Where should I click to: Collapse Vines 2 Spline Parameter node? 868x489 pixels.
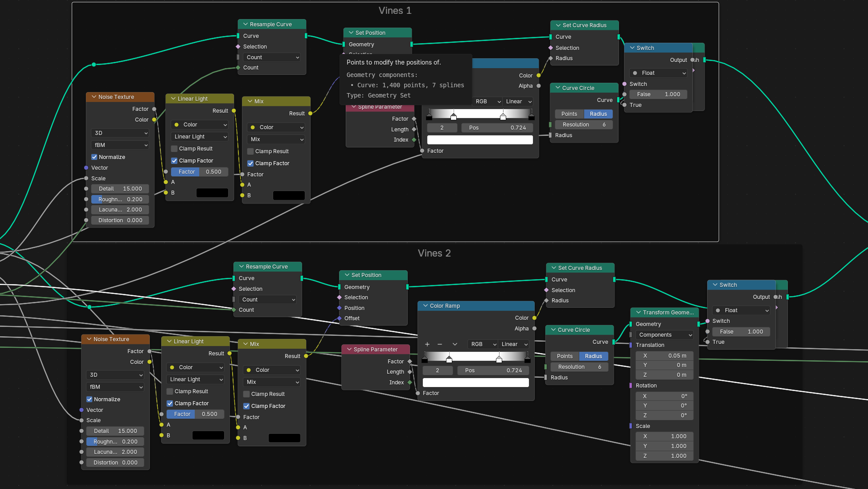pyautogui.click(x=349, y=350)
